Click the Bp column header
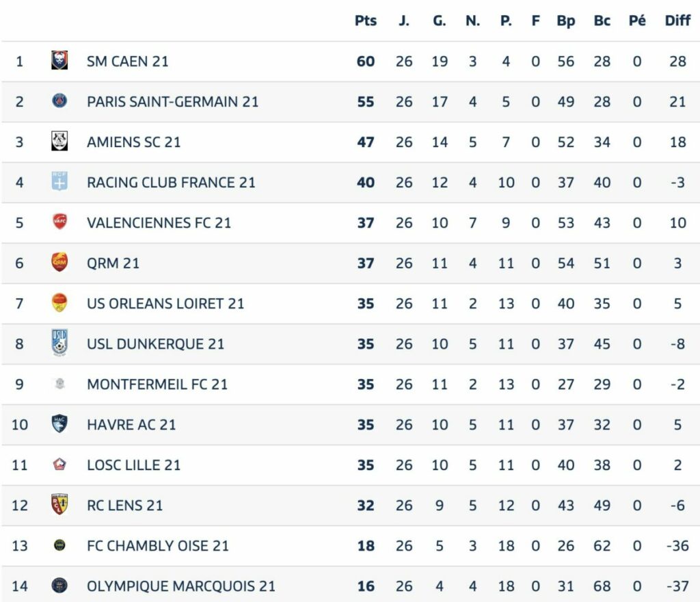This screenshot has width=700, height=602. pyautogui.click(x=565, y=21)
